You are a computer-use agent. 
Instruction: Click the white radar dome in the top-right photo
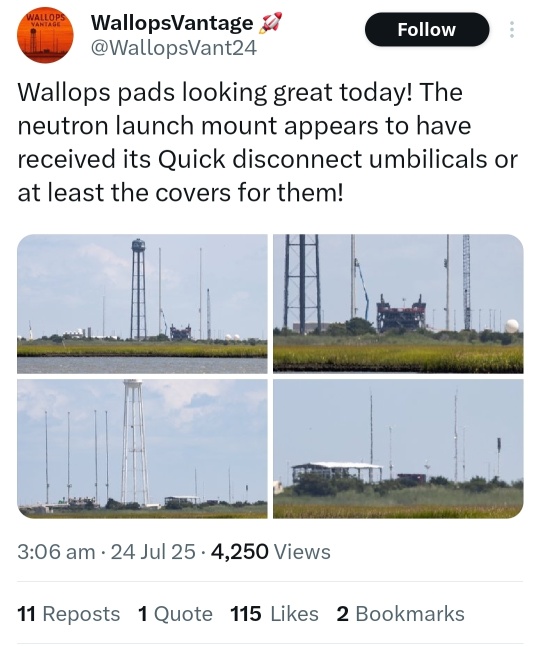pyautogui.click(x=512, y=326)
